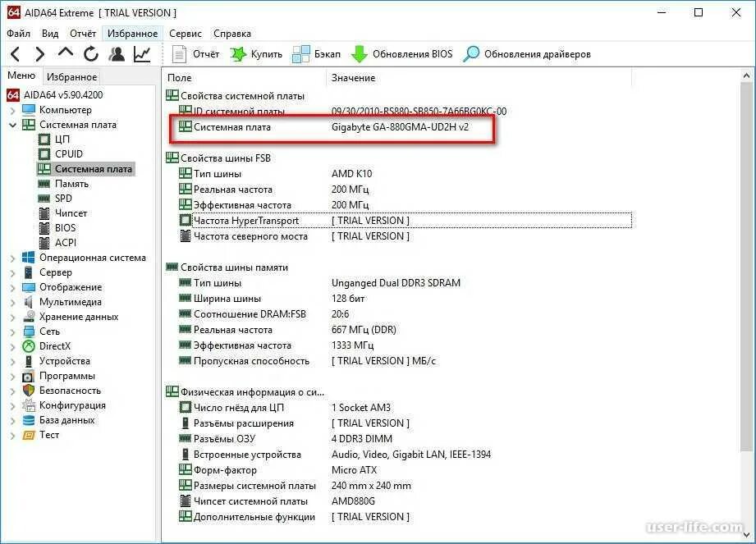Open the Вид menu
This screenshot has height=544, width=756.
49,34
